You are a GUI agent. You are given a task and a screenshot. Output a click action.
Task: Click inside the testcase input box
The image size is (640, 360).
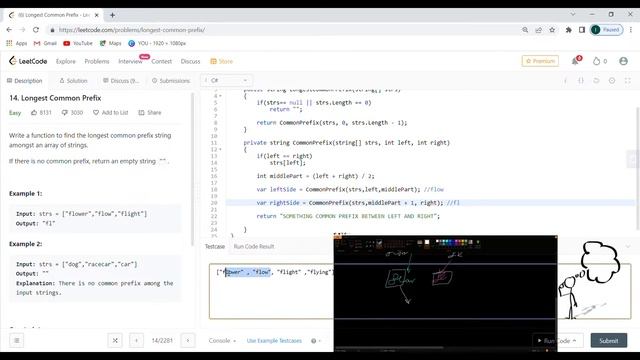pos(271,291)
